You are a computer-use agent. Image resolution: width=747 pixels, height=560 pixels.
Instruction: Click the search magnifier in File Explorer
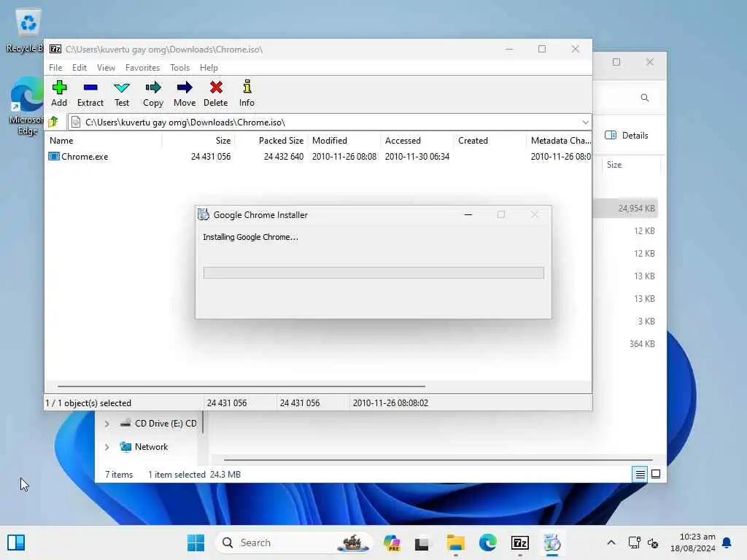coord(645,98)
